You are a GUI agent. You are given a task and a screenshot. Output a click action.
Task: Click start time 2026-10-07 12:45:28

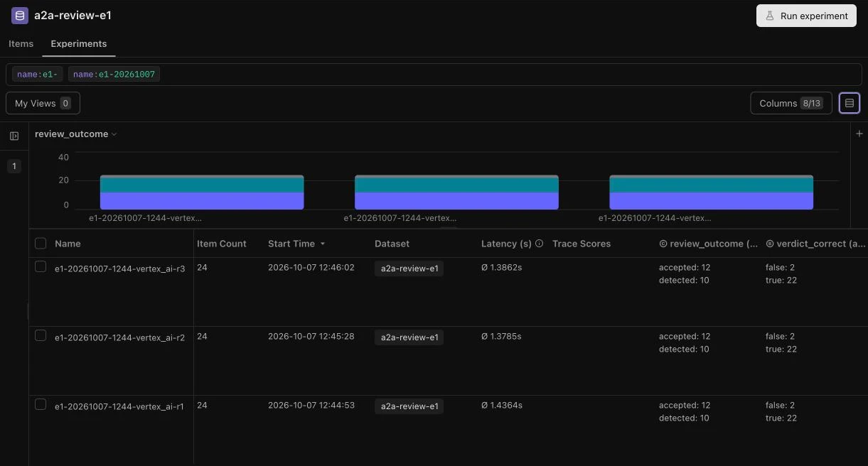click(x=311, y=336)
